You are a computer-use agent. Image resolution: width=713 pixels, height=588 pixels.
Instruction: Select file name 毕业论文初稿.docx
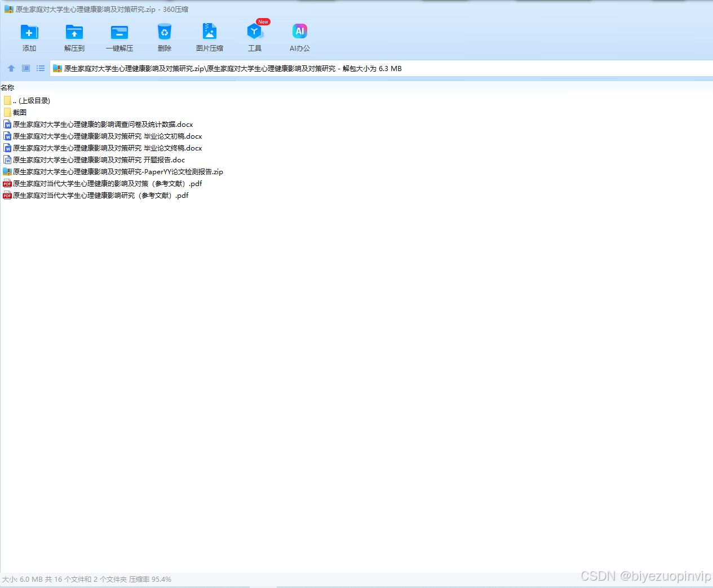(108, 136)
